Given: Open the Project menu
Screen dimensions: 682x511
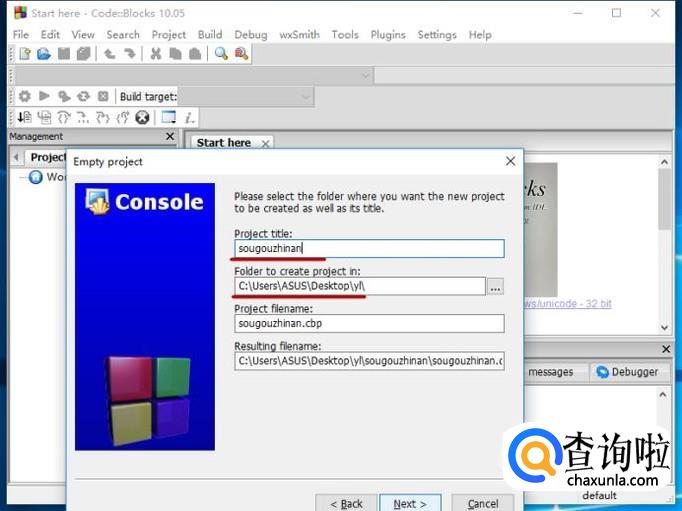Looking at the screenshot, I should click(x=169, y=35).
